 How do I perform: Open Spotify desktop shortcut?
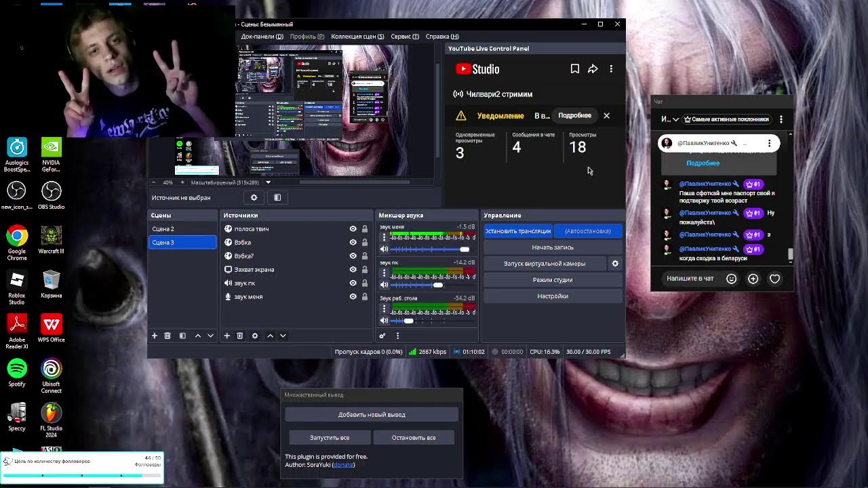pyautogui.click(x=17, y=373)
